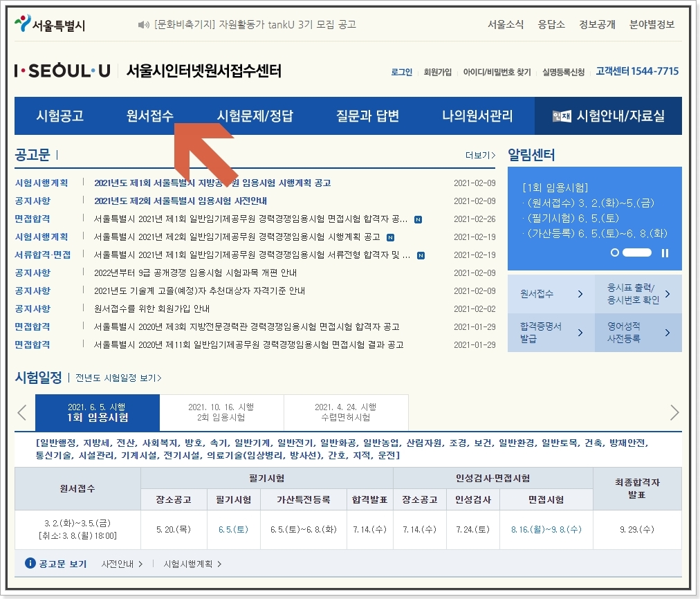
Task: Click the Seoul city logo icon
Action: [23, 24]
